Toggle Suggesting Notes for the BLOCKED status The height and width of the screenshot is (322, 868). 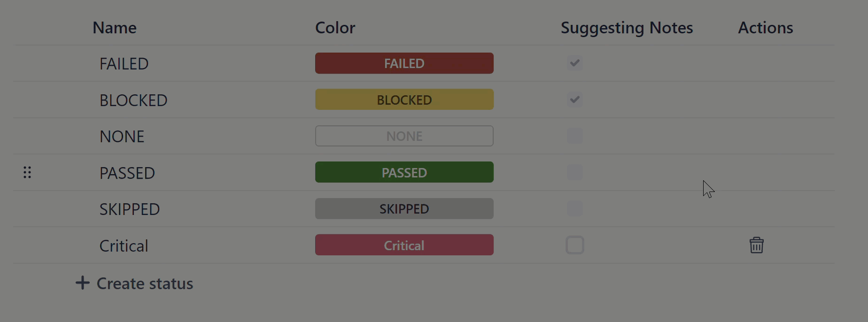point(574,100)
